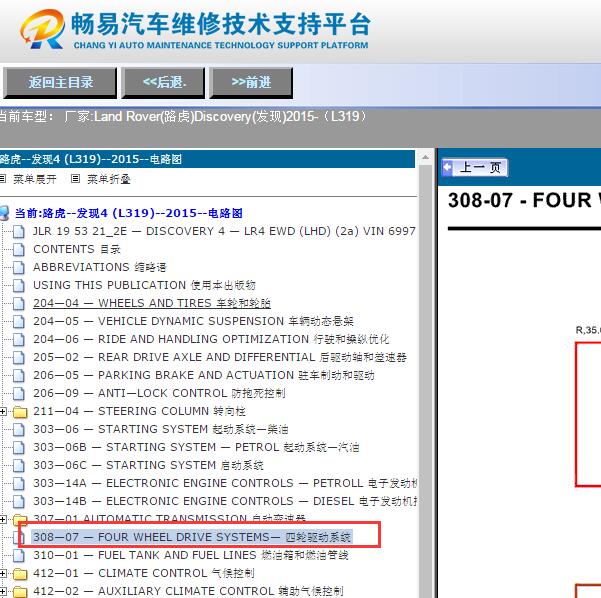Expand the 412-01 CLIMATE CONTROL node
The image size is (601, 598).
(x=3, y=574)
